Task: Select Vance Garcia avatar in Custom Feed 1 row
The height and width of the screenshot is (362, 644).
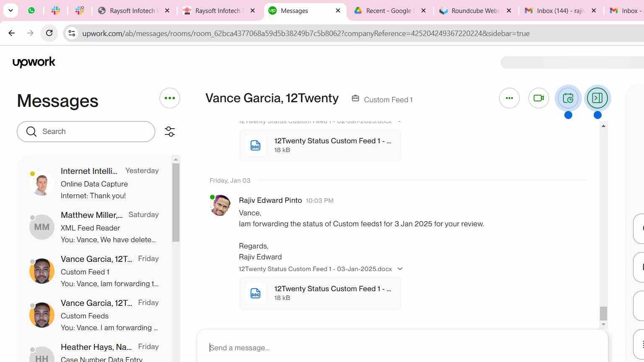Action: (x=42, y=271)
